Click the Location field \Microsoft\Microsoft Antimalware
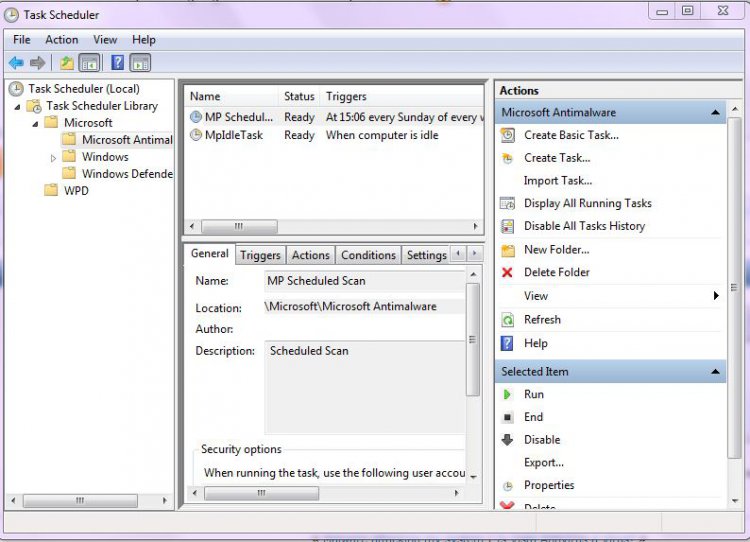 [x=364, y=307]
